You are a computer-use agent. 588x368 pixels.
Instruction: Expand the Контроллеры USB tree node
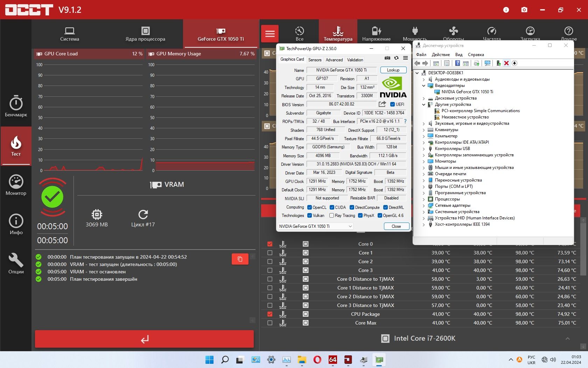423,149
